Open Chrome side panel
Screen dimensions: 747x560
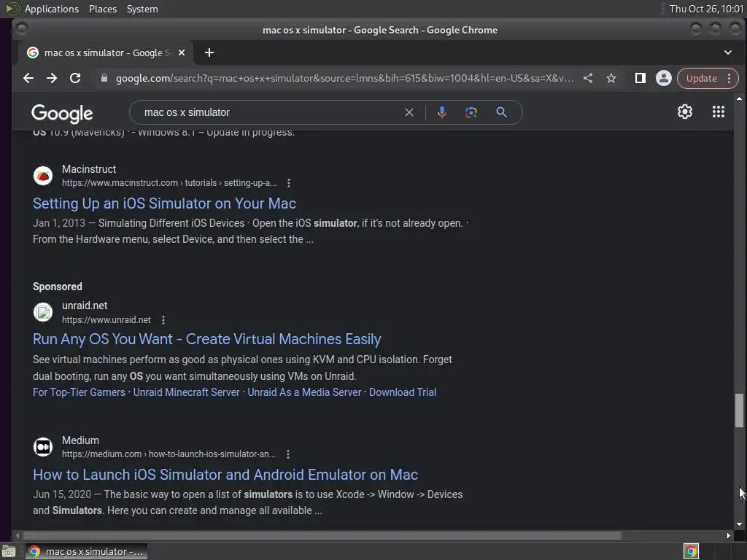click(640, 78)
